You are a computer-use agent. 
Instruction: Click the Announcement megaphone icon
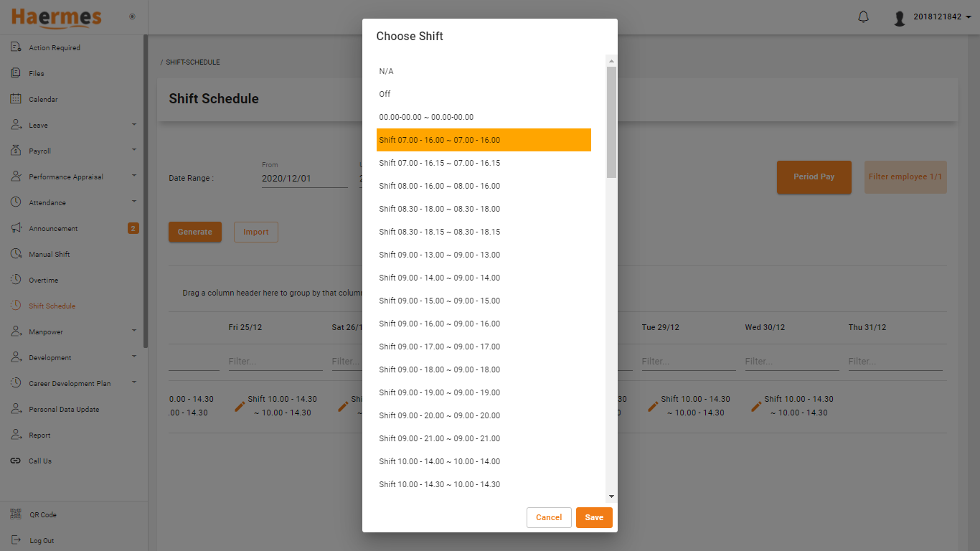pos(16,228)
